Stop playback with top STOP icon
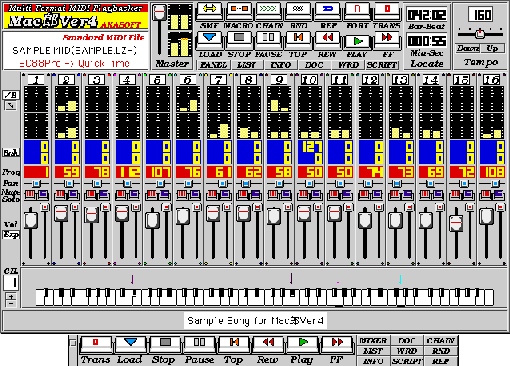Viewport: 510px width, 366px height. (239, 39)
